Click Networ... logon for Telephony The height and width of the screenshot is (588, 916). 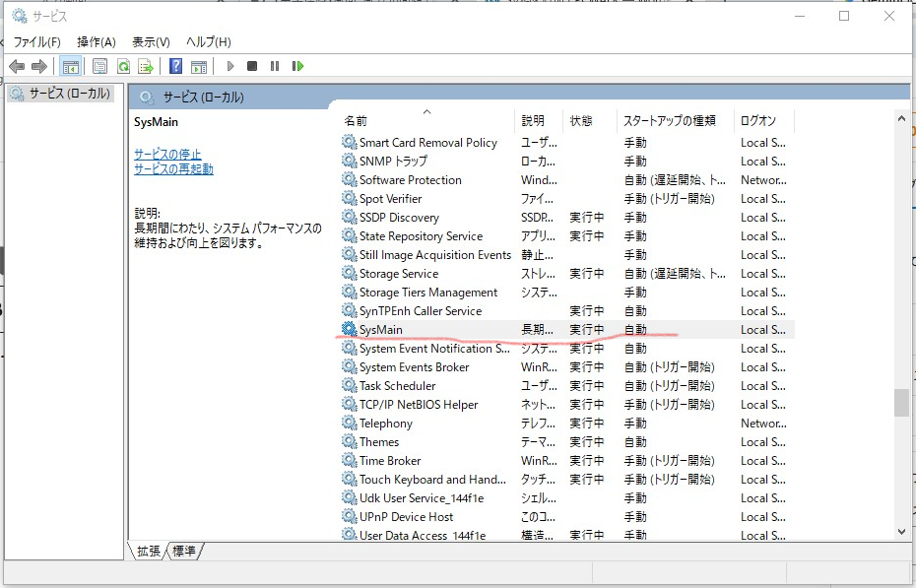(763, 423)
